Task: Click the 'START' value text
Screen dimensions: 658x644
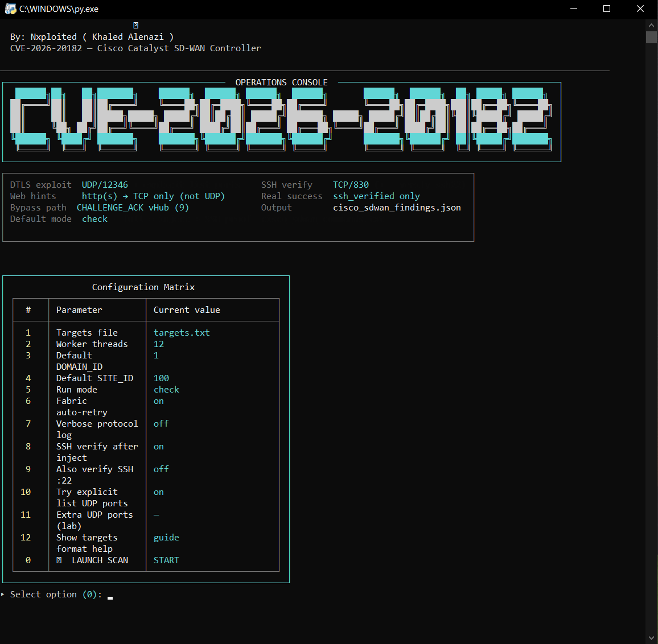Action: (166, 560)
